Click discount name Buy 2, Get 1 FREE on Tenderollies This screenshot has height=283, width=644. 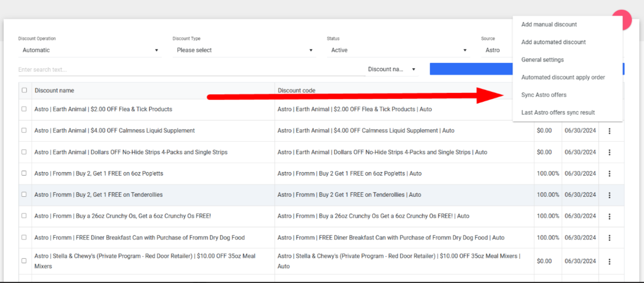[98, 194]
